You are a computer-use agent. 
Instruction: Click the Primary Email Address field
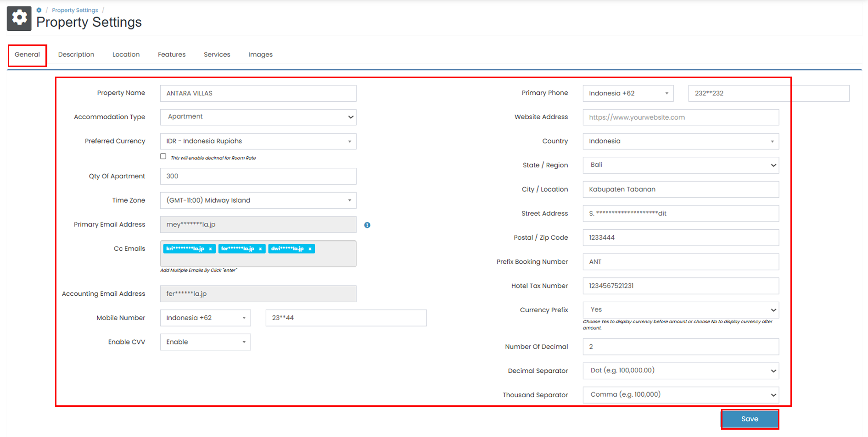(258, 225)
